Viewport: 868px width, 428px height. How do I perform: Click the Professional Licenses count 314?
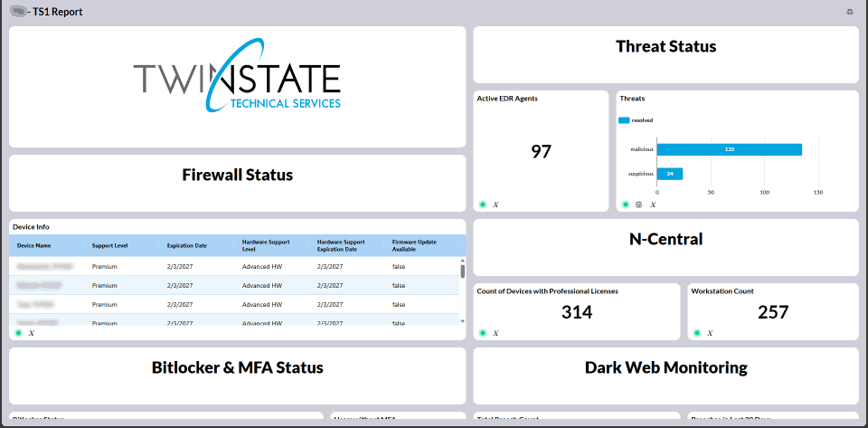point(577,312)
